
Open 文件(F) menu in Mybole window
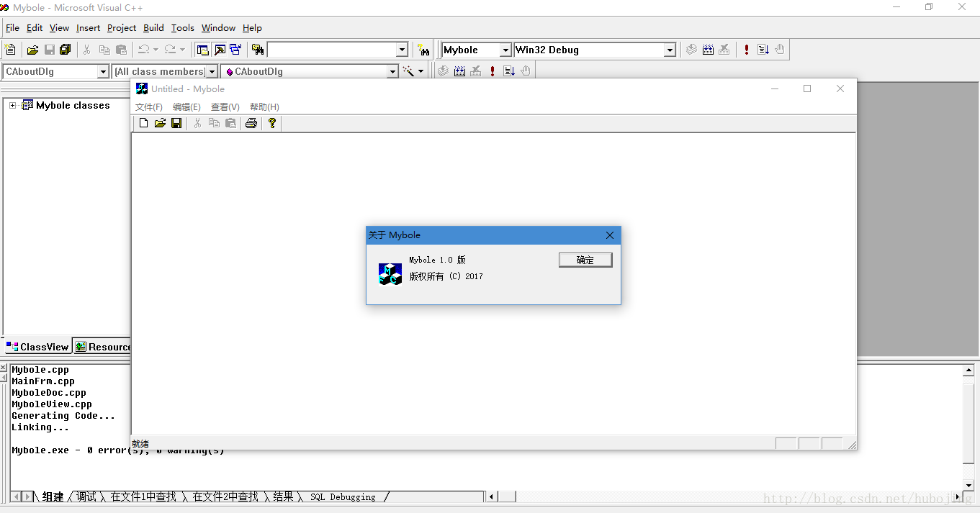point(149,106)
